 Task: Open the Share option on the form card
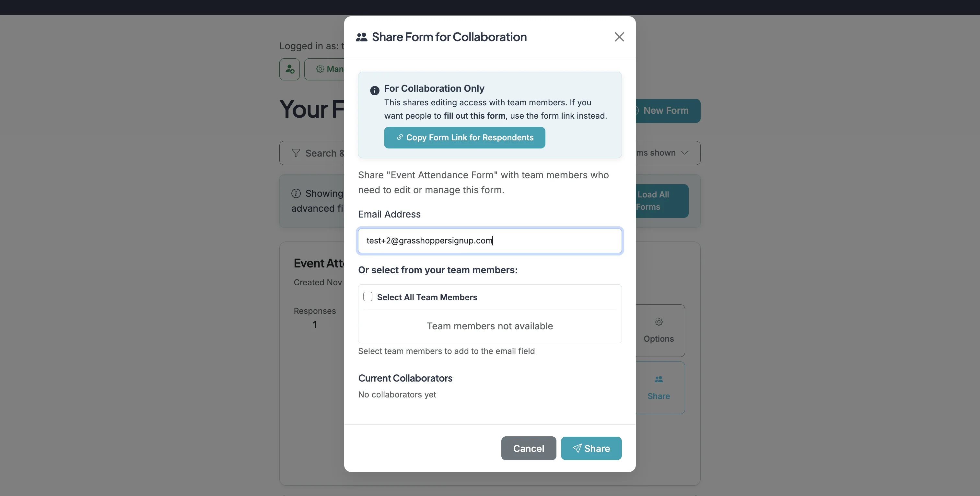[659, 388]
